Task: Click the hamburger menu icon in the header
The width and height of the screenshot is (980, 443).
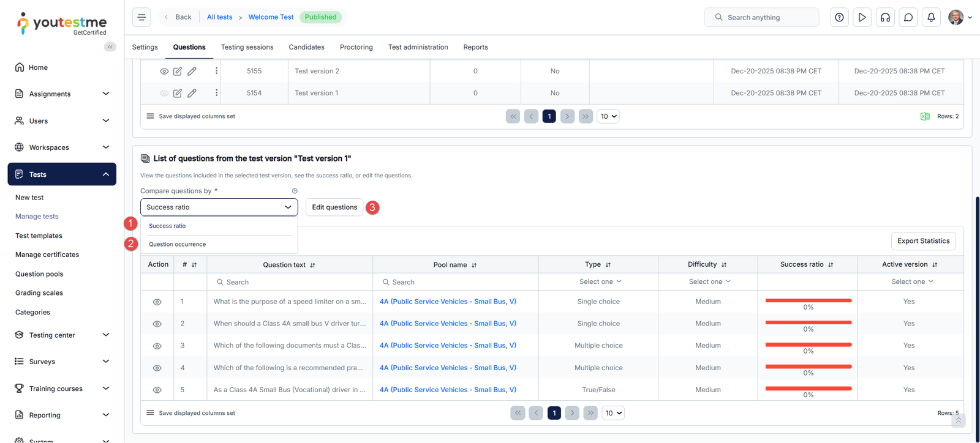Action: [x=141, y=17]
